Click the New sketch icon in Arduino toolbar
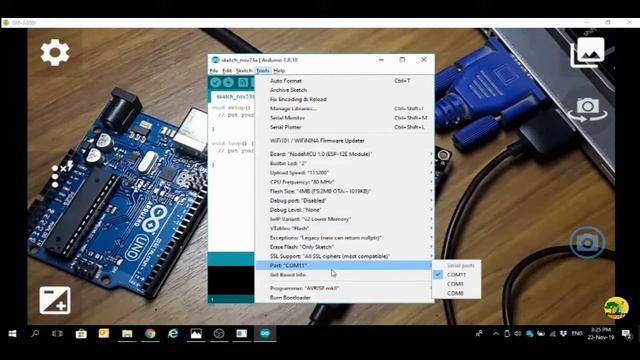Viewport: 640px width, 360px height. (243, 82)
